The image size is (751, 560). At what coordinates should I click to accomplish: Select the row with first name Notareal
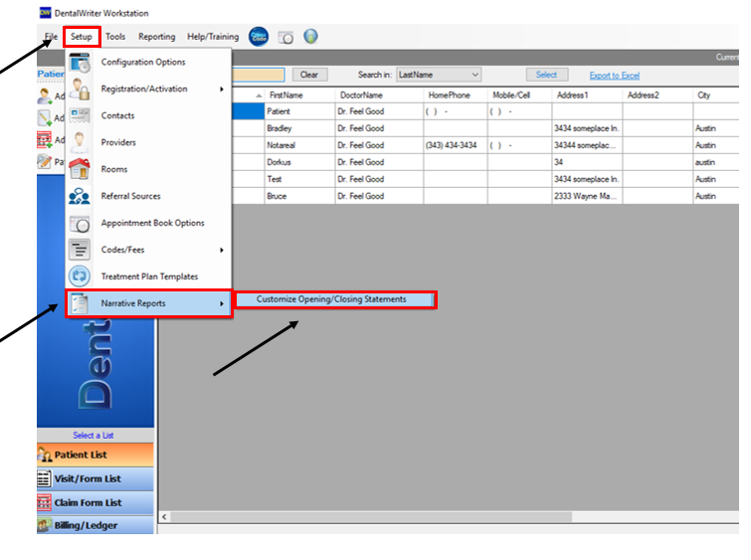point(485,145)
